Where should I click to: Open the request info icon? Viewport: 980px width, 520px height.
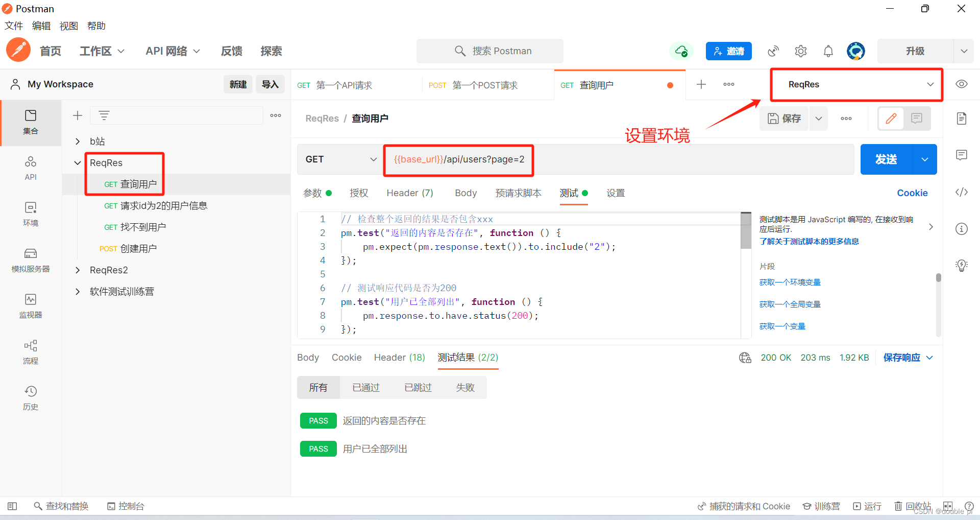click(x=962, y=229)
